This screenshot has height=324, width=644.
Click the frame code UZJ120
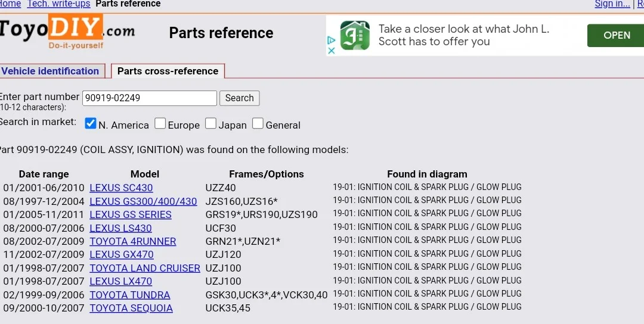(224, 255)
